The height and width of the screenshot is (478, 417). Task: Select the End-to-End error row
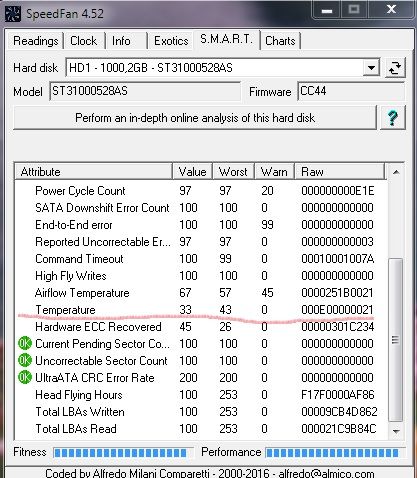[x=201, y=225]
